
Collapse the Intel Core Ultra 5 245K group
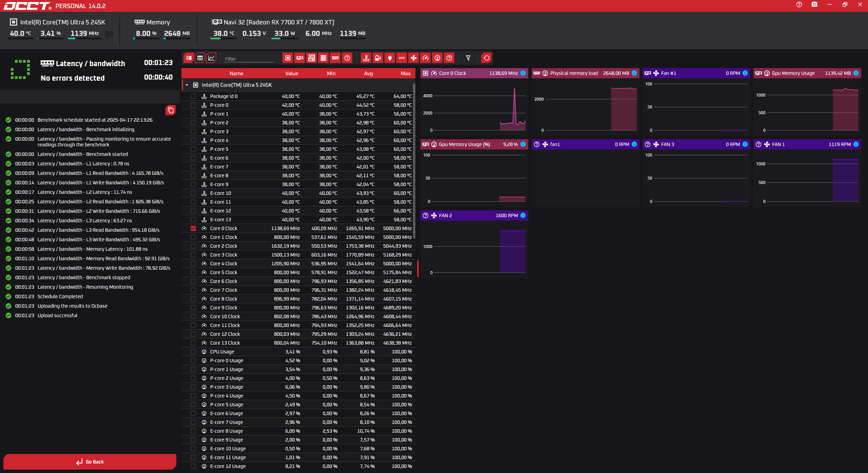pyautogui.click(x=187, y=85)
